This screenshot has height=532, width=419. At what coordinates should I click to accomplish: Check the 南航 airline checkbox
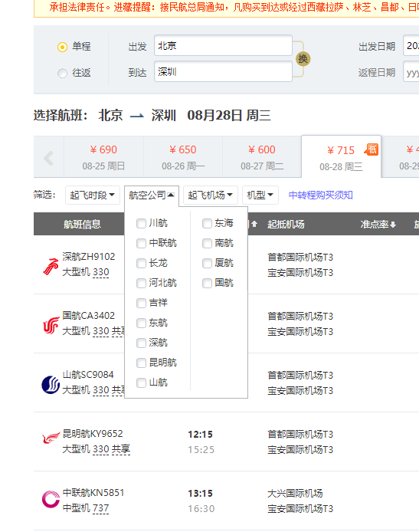tap(207, 243)
